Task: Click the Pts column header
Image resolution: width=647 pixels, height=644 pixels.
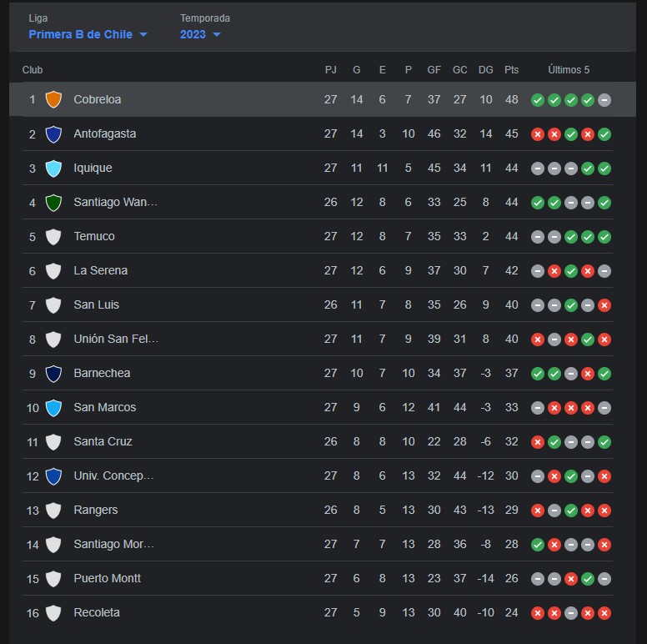Action: (x=511, y=70)
